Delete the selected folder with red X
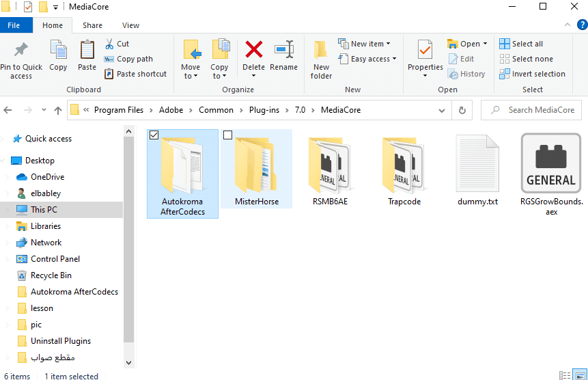Viewport: 588px width, 380px height. click(254, 49)
